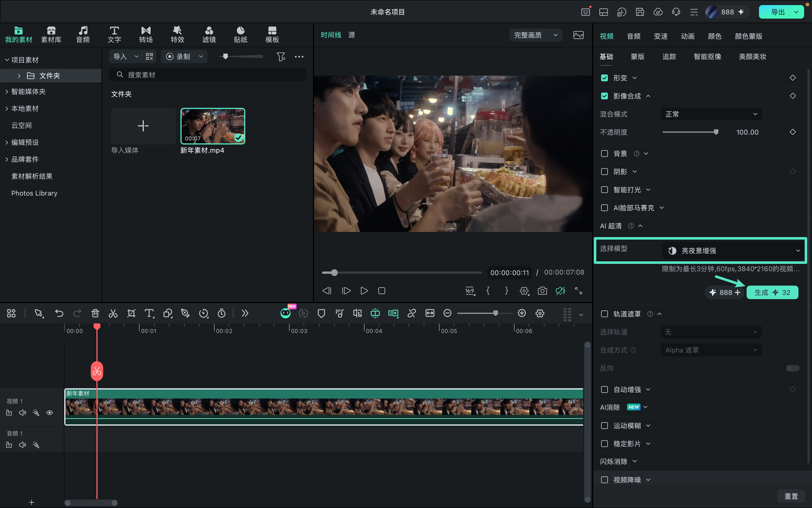Open the Effects 特效 panel icon
Screen dimensions: 812x508
tap(178, 35)
